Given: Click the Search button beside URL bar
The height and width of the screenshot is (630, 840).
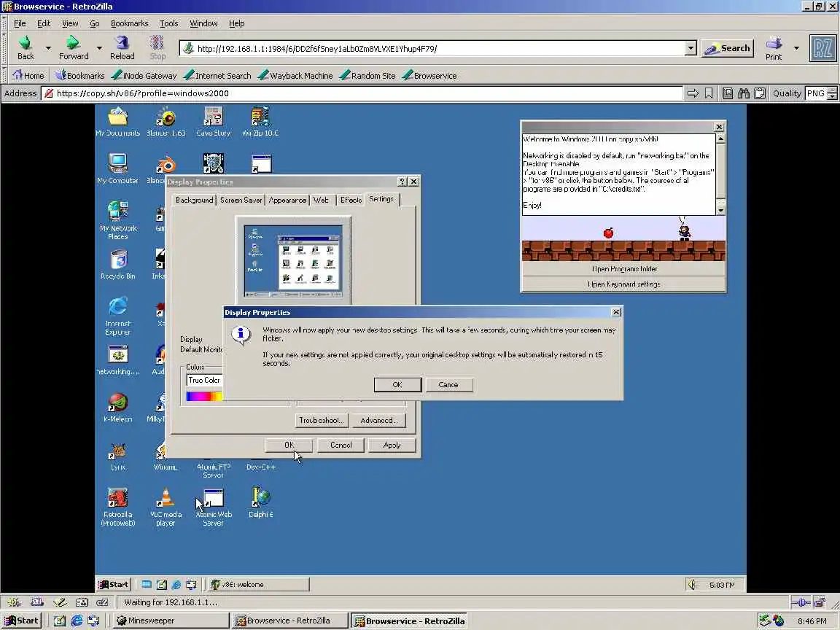Looking at the screenshot, I should [x=728, y=48].
